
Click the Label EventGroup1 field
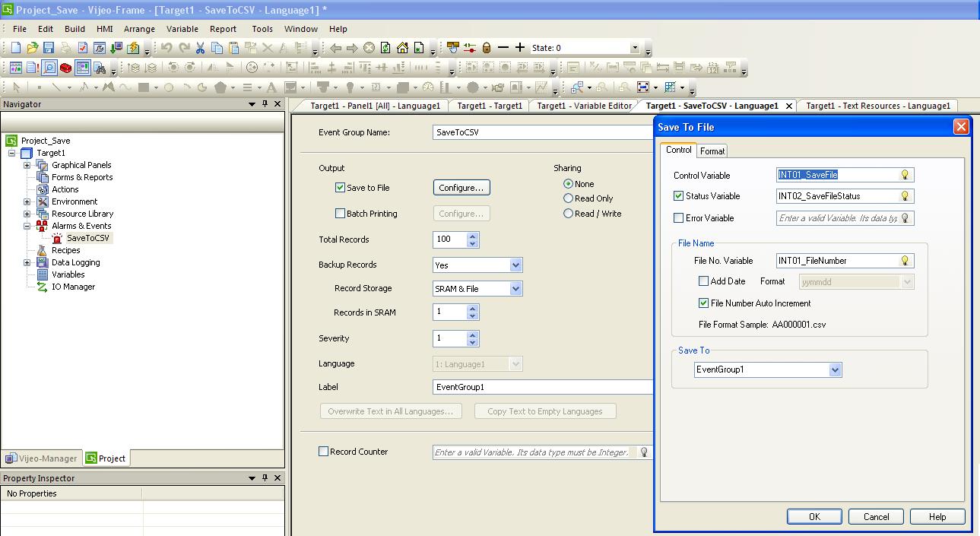tap(543, 387)
